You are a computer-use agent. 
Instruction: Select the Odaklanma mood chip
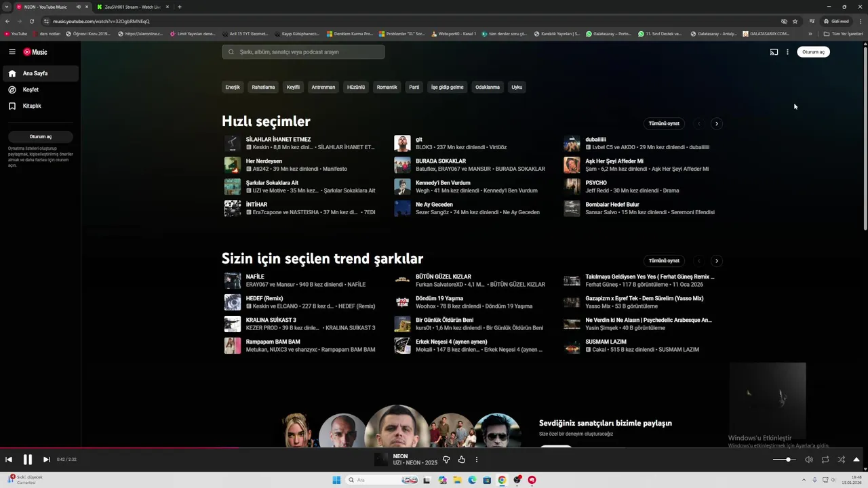click(487, 87)
